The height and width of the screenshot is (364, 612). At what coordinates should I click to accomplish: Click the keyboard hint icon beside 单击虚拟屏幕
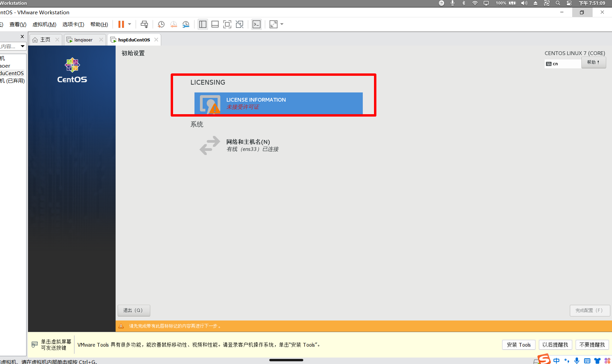click(34, 345)
